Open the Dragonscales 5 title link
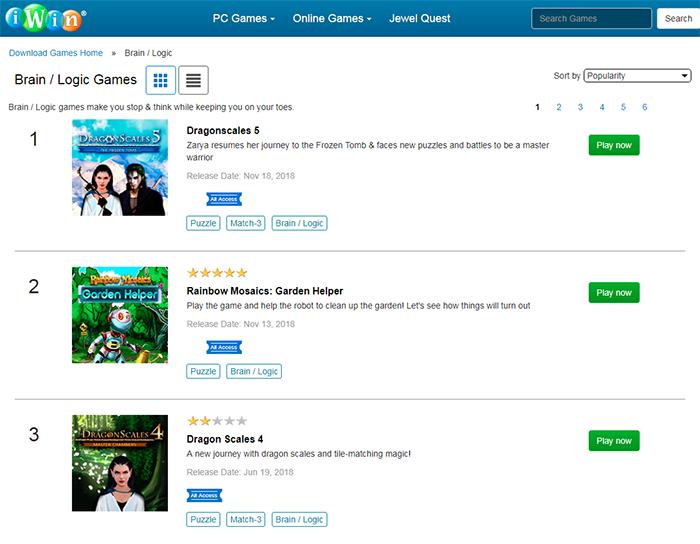Screen dimensions: 700x544 223,130
